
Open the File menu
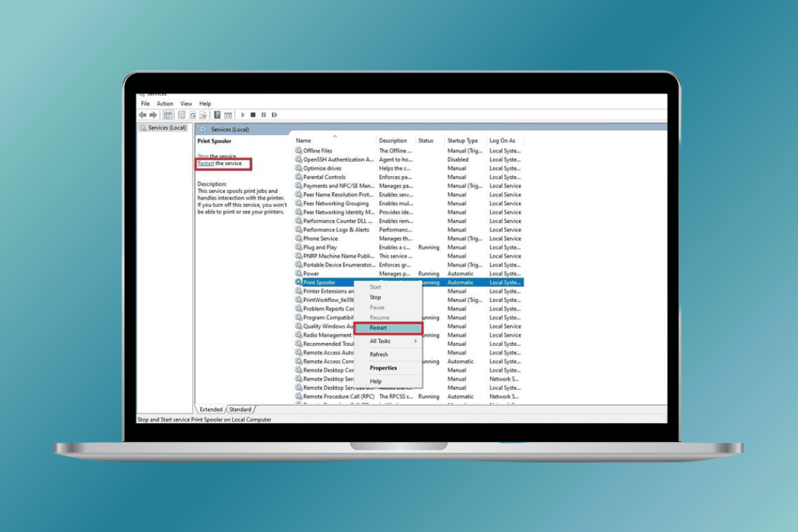click(x=145, y=104)
